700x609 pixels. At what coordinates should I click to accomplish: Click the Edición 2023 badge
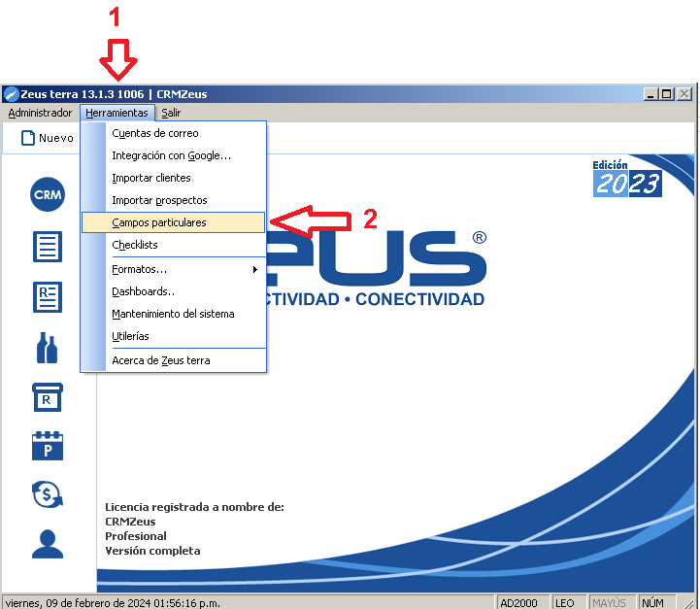627,178
